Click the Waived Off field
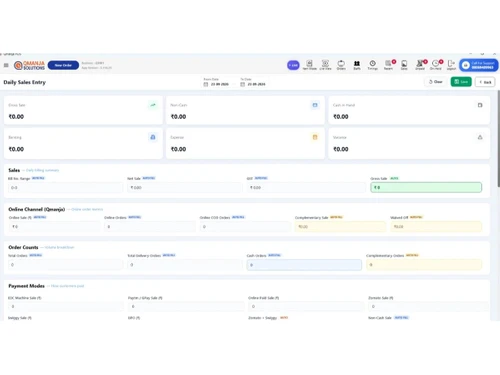The image size is (500, 375). 436,227
